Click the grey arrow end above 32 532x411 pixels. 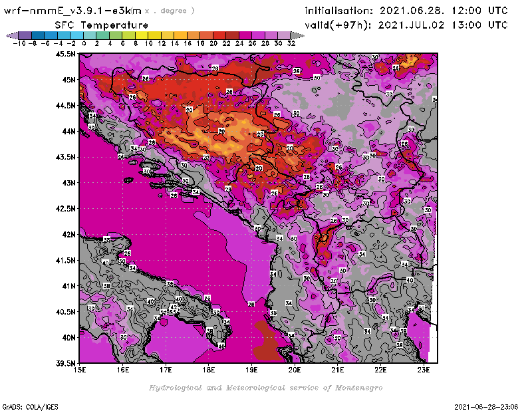[x=297, y=35]
